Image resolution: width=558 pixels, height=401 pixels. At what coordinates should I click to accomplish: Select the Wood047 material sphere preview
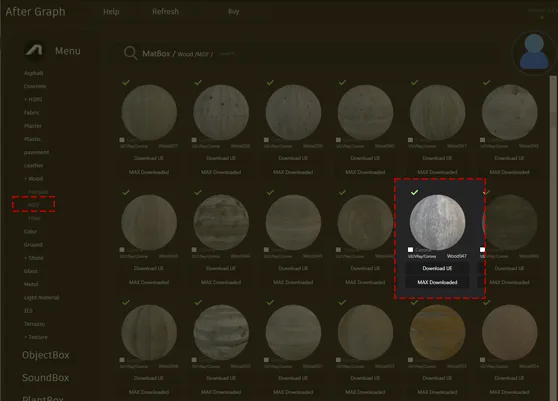(437, 222)
